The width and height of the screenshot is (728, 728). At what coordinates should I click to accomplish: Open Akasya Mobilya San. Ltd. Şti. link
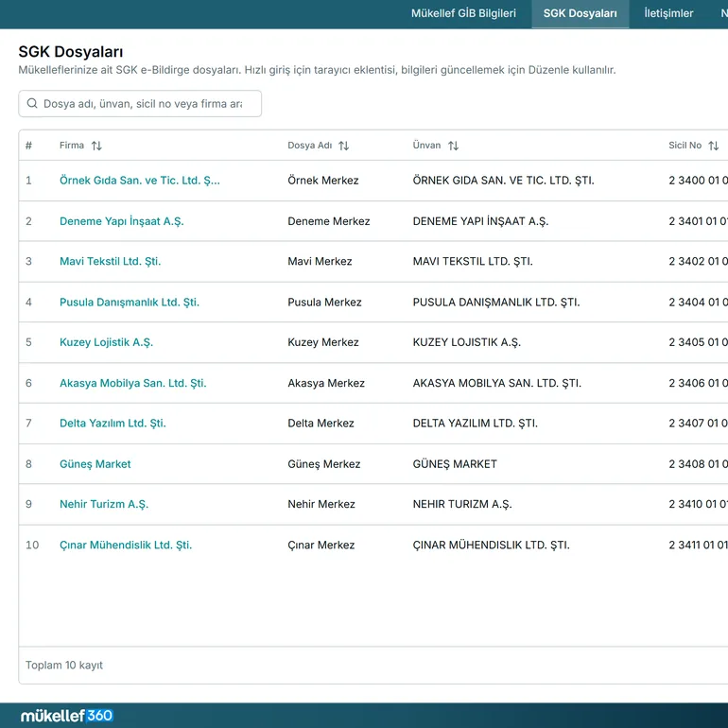(132, 383)
